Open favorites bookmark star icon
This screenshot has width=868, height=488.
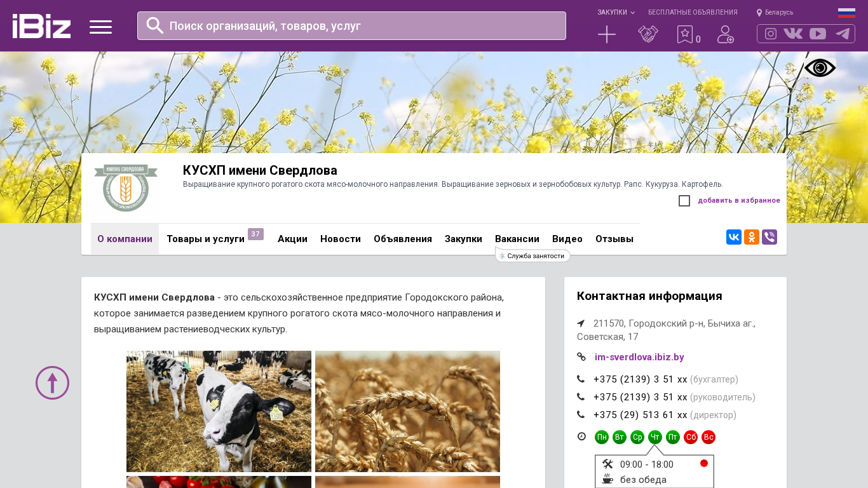pyautogui.click(x=684, y=34)
